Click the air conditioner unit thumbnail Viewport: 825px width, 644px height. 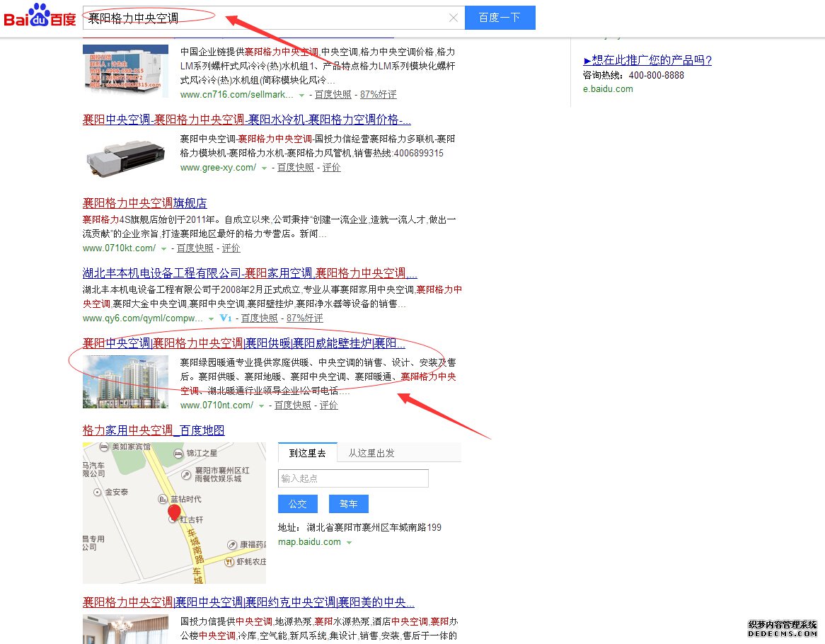click(x=125, y=157)
